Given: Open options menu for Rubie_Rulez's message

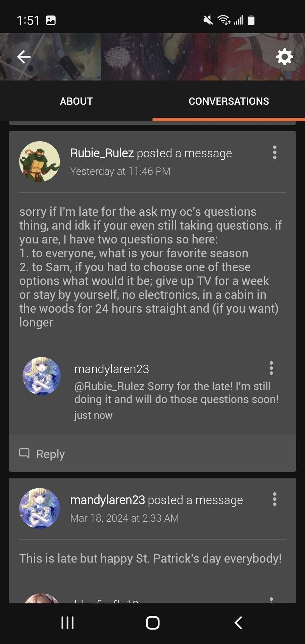Looking at the screenshot, I should click(x=275, y=152).
